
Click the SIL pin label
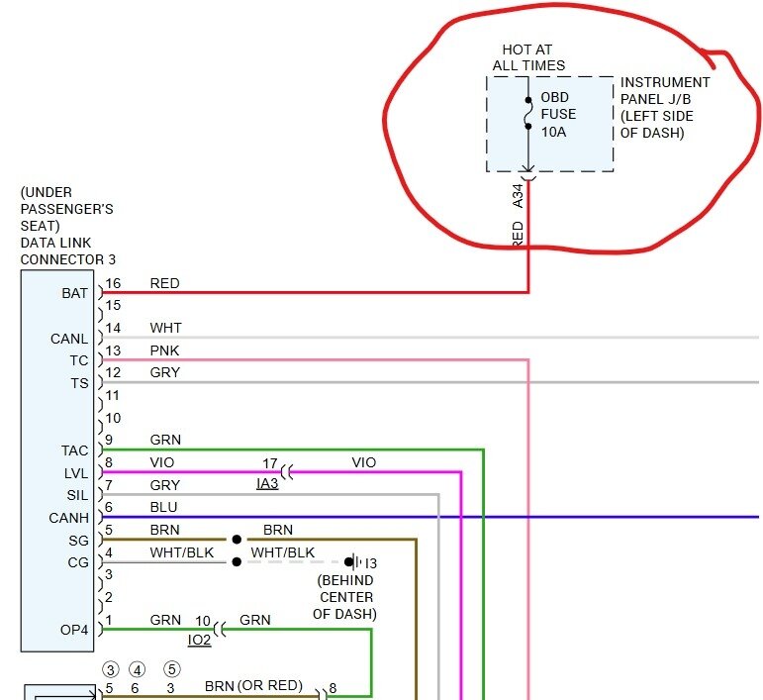[77, 495]
